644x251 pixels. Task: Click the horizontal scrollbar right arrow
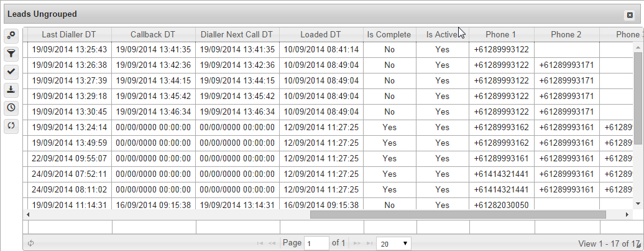(x=627, y=214)
